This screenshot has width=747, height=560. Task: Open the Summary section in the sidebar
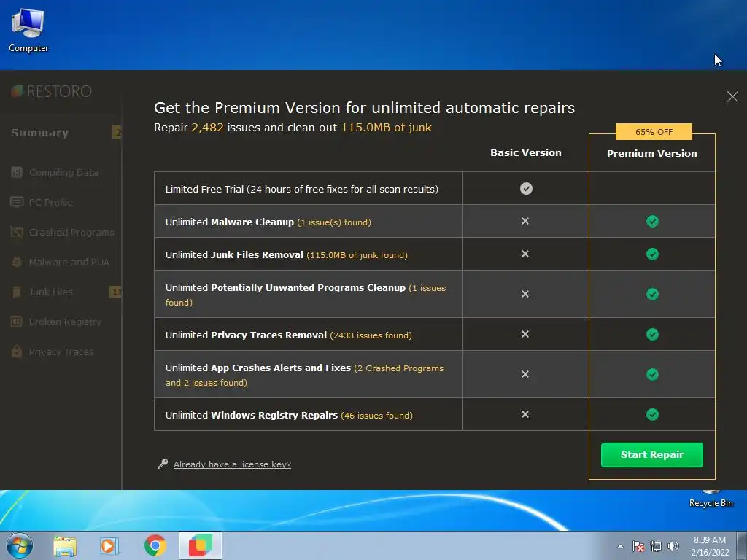[39, 133]
